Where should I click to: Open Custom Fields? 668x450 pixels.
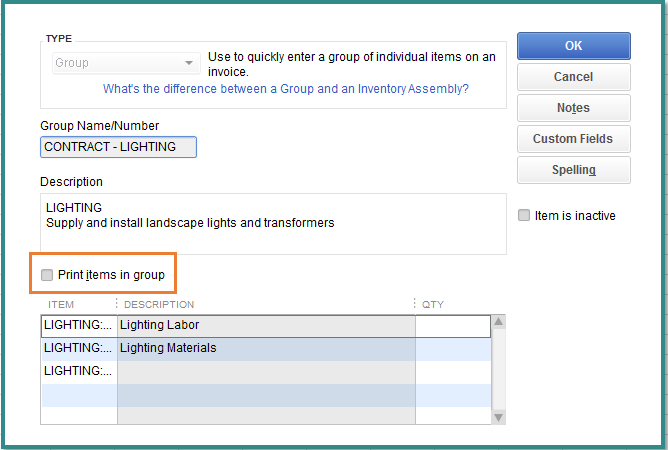click(x=573, y=139)
